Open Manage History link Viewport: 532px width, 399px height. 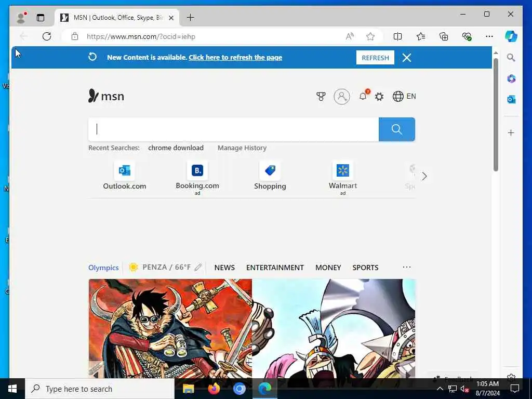pyautogui.click(x=242, y=148)
